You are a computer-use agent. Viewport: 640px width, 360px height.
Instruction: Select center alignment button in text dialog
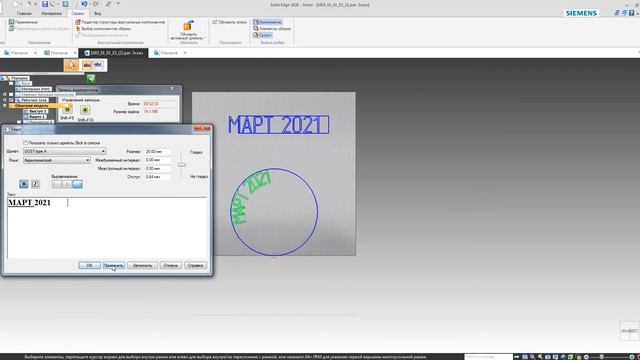(67, 184)
